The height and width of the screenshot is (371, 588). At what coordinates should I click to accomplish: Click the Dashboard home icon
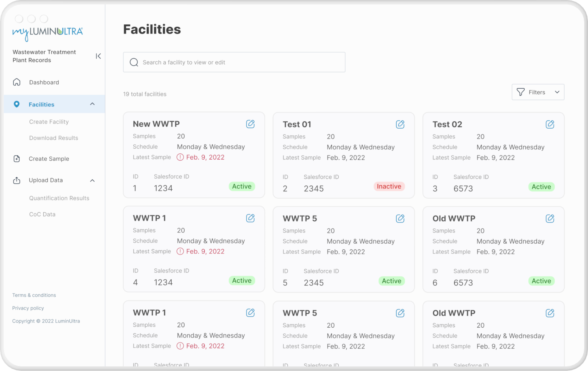[x=17, y=82]
